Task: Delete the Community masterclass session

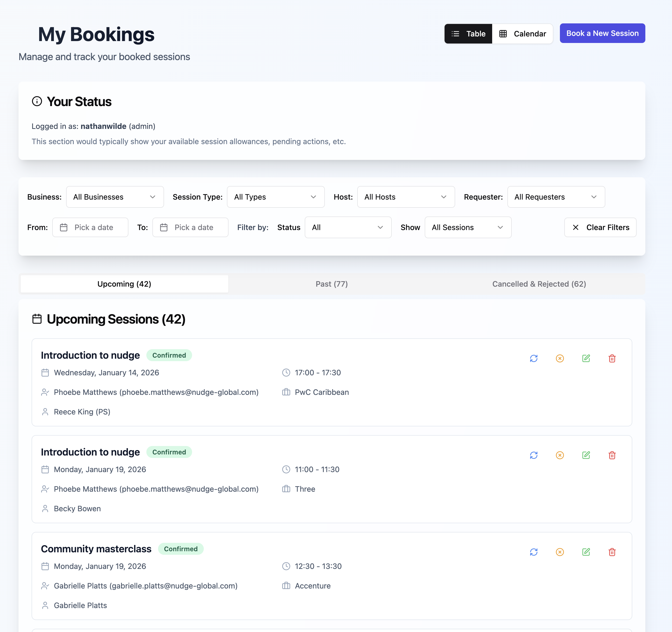Action: pos(612,552)
